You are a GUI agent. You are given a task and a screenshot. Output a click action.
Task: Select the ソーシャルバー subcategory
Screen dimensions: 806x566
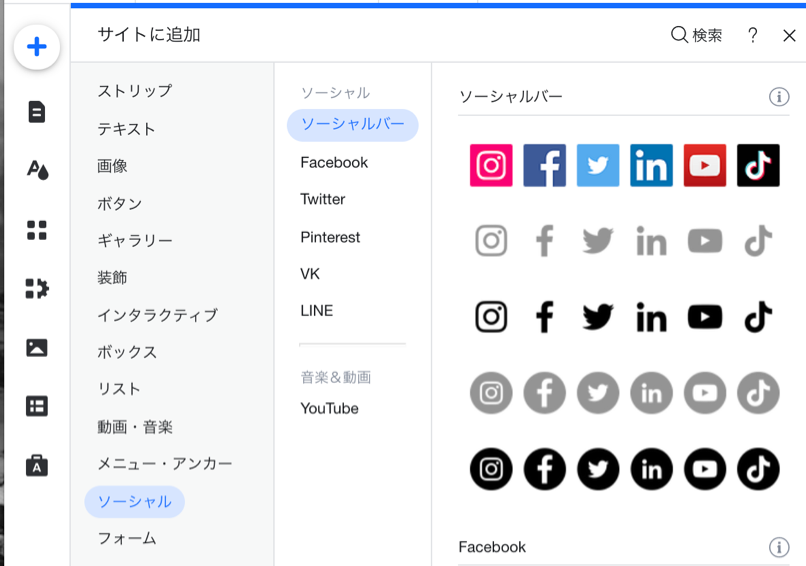coord(353,125)
